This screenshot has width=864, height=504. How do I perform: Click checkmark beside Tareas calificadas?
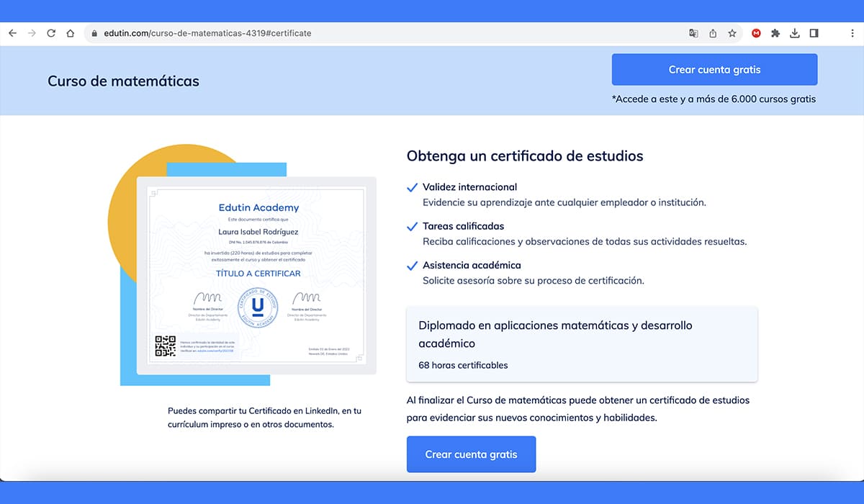[x=413, y=227]
